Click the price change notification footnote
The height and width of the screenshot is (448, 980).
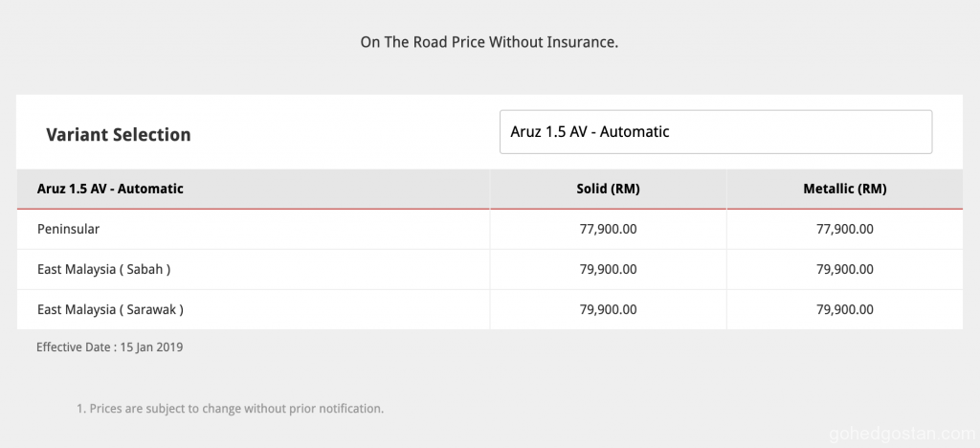[236, 409]
